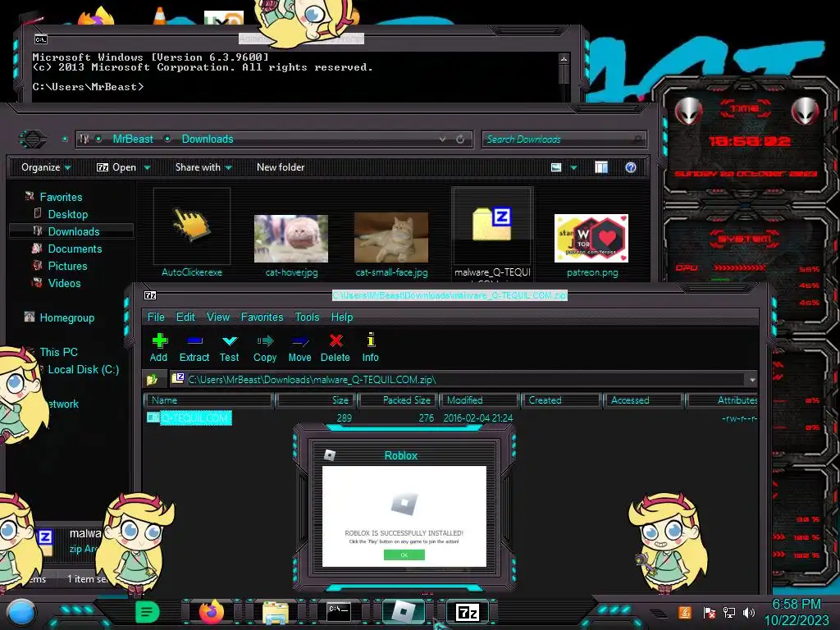Expand the view options dropdown arrow
Screen dimensions: 840x630
pos(573,167)
